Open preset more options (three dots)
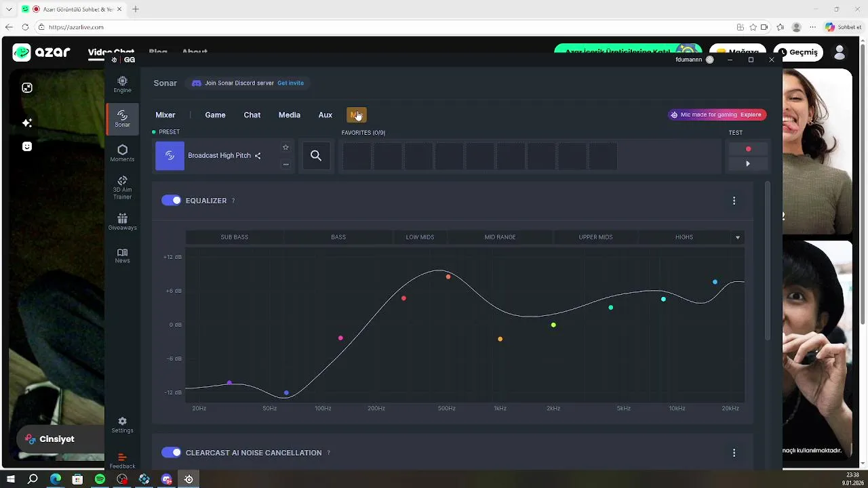Viewport: 868px width, 488px height. tap(285, 163)
